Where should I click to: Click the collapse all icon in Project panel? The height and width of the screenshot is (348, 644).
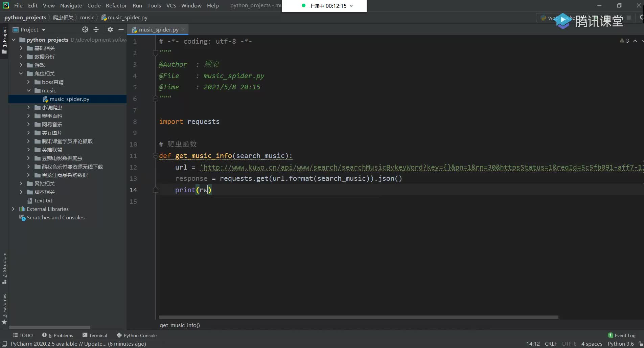tap(96, 29)
